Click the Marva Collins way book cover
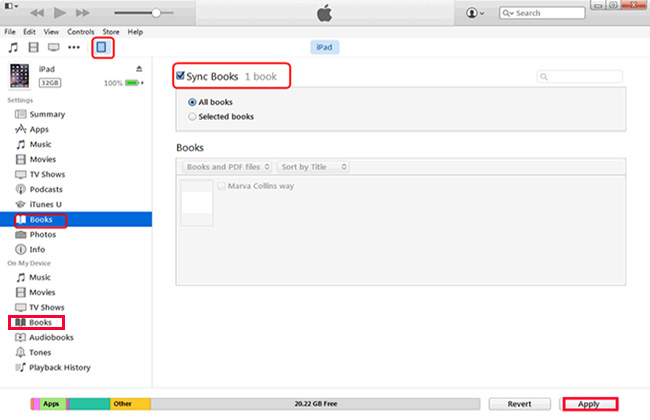 click(x=197, y=203)
